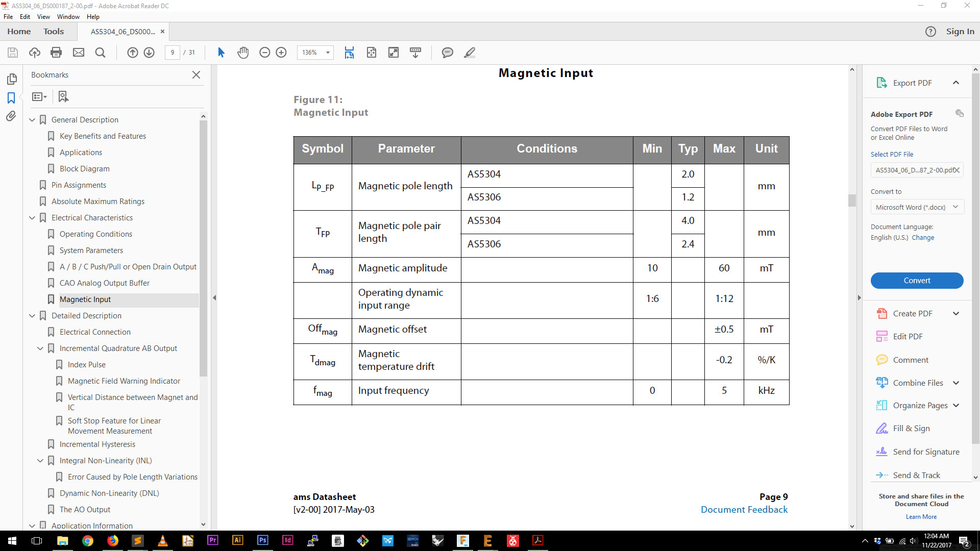Open the Index Pulse bookmark

point(87,365)
